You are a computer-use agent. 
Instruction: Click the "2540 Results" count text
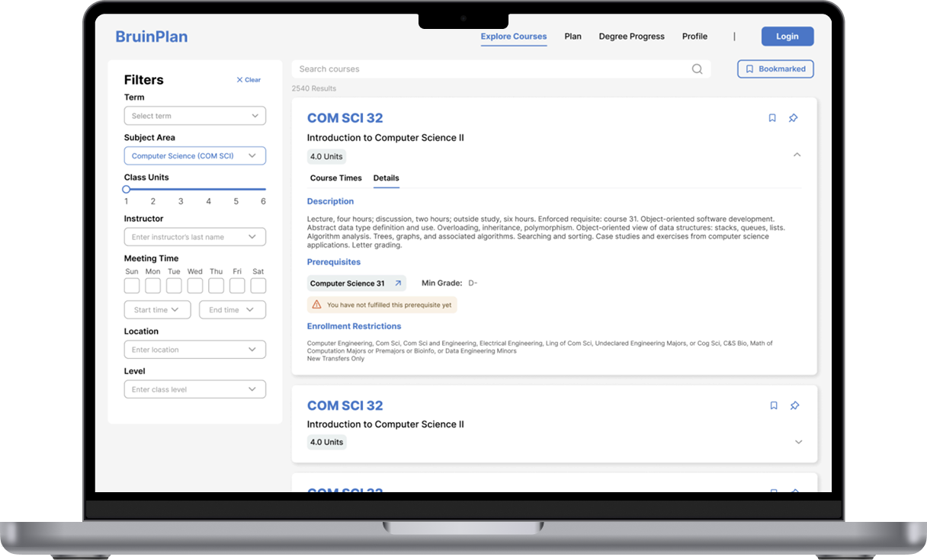(x=314, y=89)
